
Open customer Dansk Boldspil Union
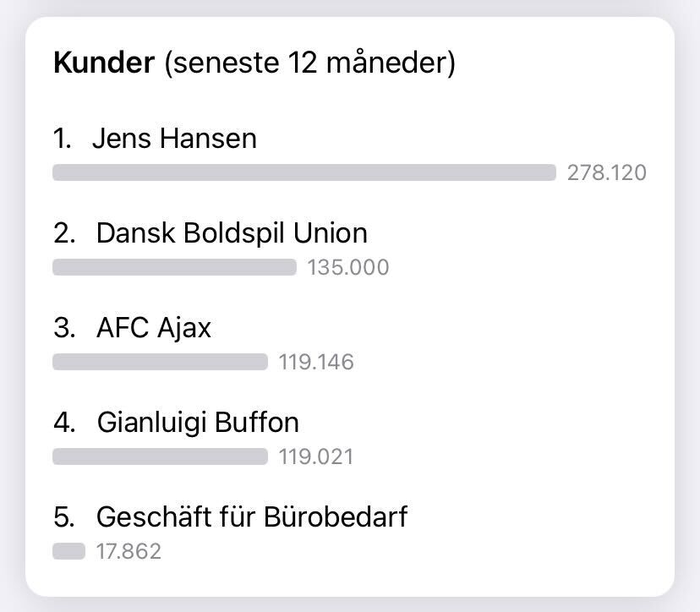coord(232,233)
